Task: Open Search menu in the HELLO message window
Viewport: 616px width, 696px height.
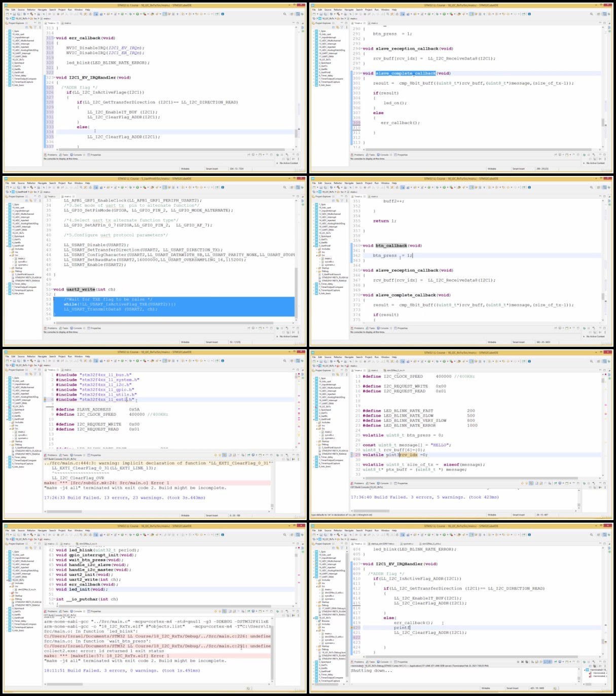Action: pyautogui.click(x=359, y=356)
